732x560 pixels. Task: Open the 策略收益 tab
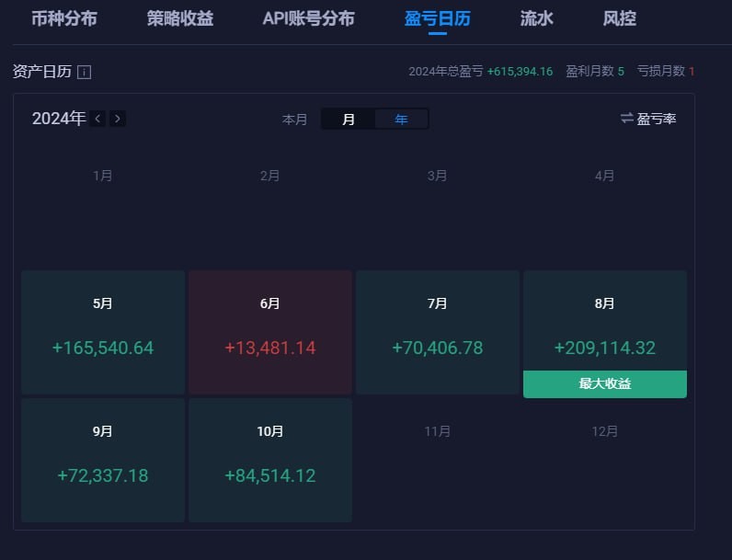180,18
